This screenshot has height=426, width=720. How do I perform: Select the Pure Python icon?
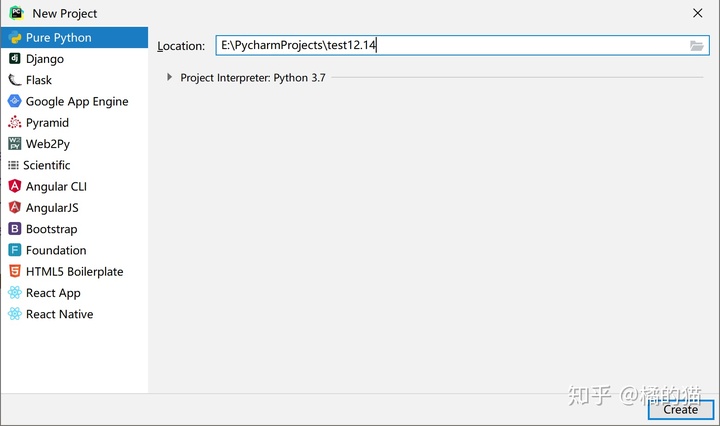pos(15,38)
